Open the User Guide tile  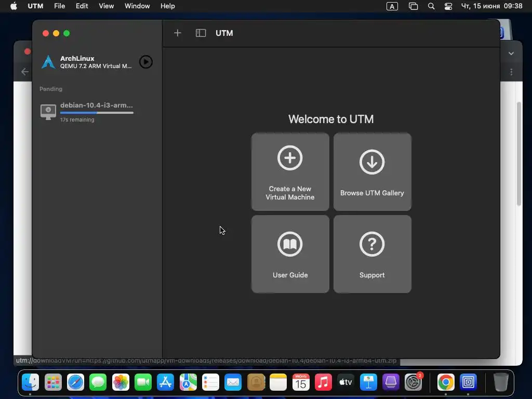click(x=290, y=254)
